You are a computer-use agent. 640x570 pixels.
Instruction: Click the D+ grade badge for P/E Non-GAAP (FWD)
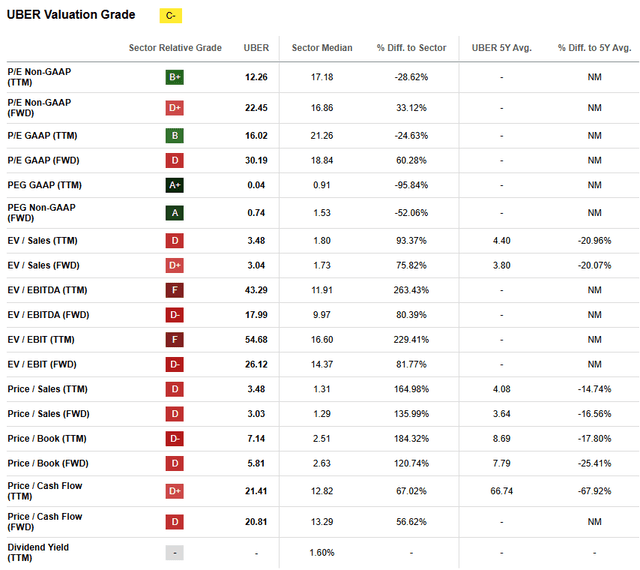pos(175,108)
